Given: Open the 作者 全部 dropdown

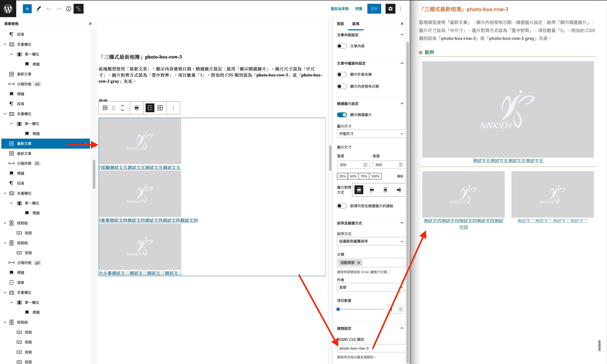Looking at the screenshot, I should point(371,287).
